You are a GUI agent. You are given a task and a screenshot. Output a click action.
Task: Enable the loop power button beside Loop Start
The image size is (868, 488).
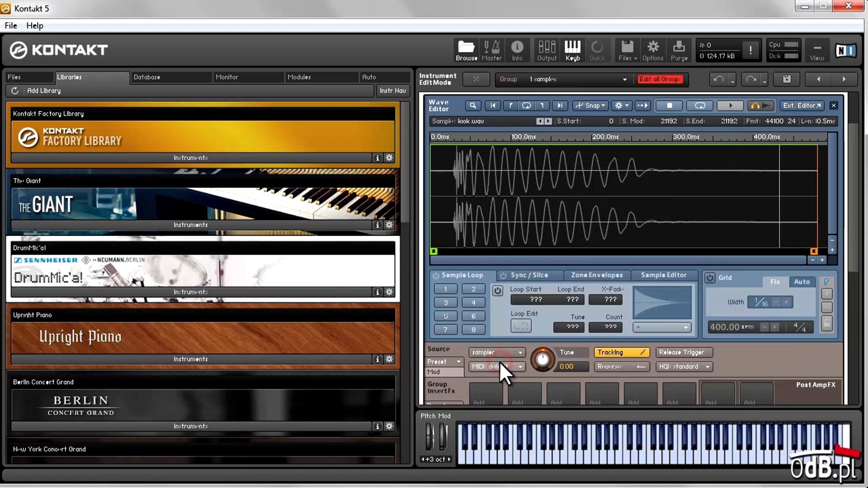tap(498, 290)
